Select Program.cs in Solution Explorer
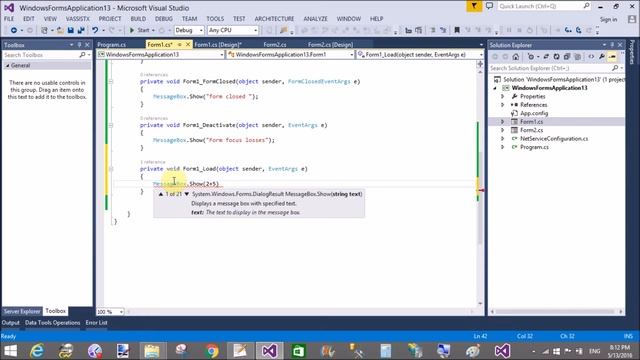Viewport: 640px width, 360px height. tap(534, 147)
